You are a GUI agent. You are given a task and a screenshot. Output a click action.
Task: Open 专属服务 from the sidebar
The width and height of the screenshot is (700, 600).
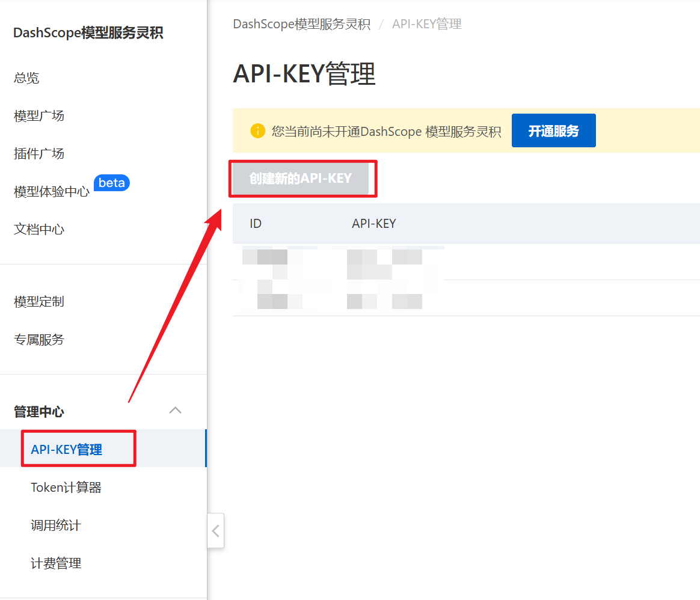[39, 340]
